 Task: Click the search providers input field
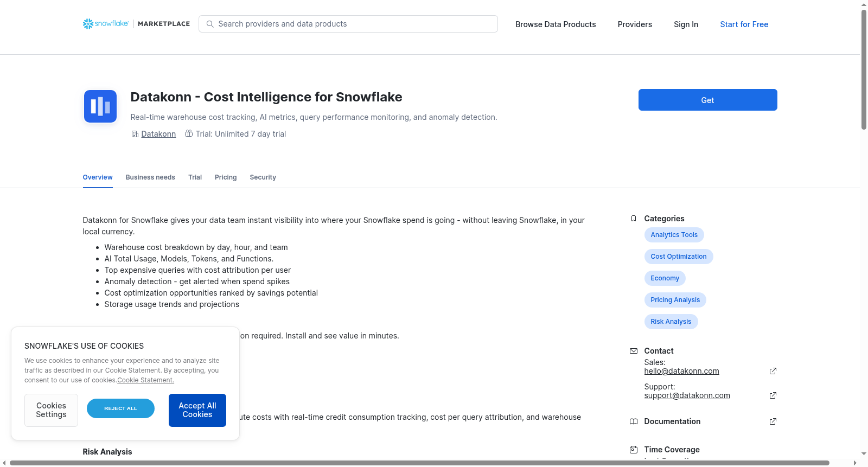(348, 24)
